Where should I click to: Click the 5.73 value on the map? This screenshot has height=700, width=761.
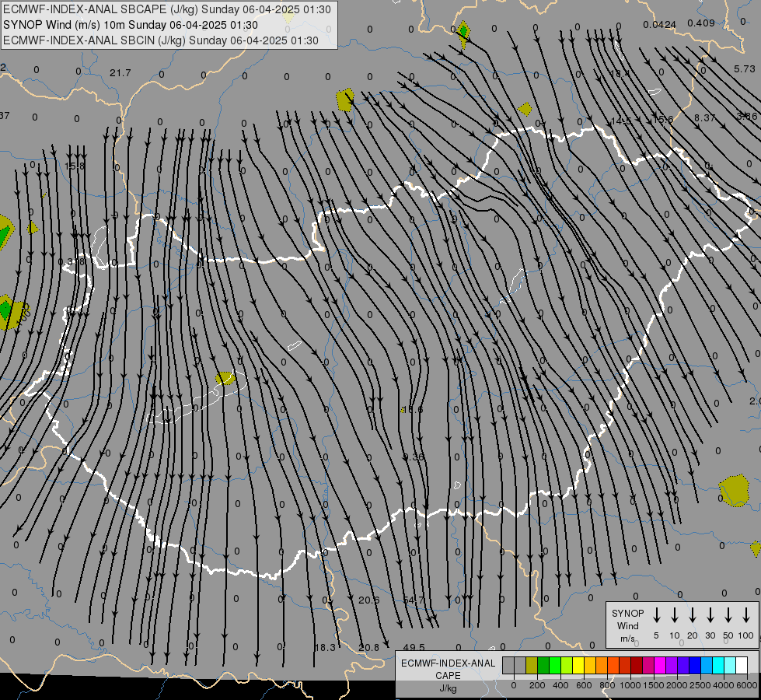[745, 69]
